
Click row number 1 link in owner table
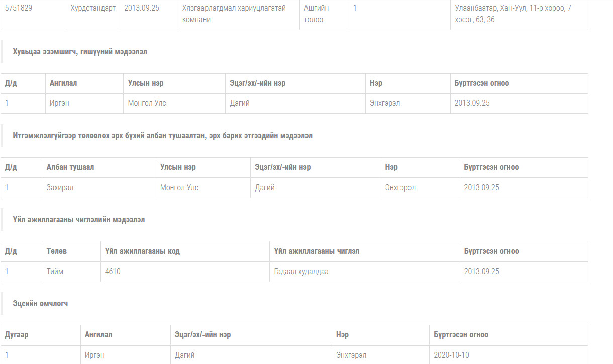coord(7,355)
